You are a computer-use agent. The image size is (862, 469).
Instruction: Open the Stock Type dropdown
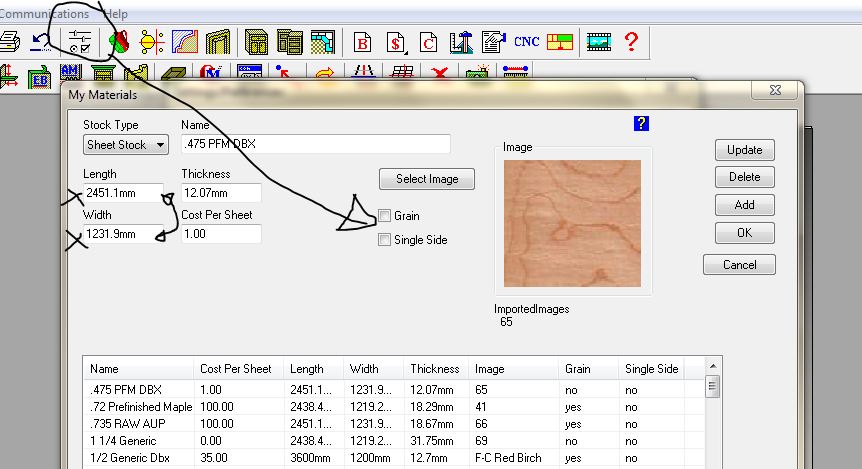pos(127,145)
